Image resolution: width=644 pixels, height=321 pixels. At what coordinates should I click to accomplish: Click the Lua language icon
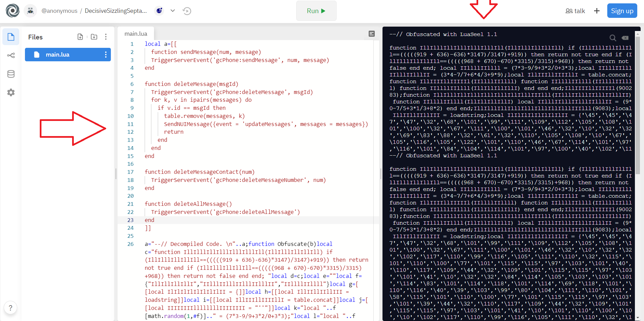click(x=159, y=11)
